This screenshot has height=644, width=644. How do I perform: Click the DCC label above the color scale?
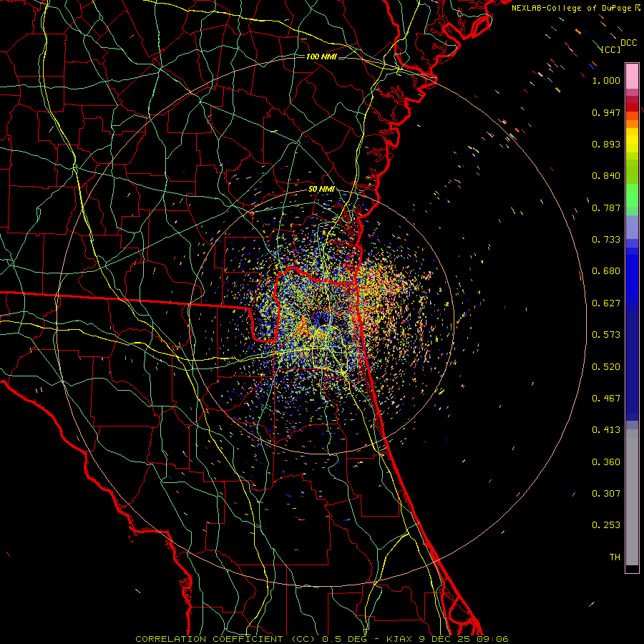(x=628, y=43)
